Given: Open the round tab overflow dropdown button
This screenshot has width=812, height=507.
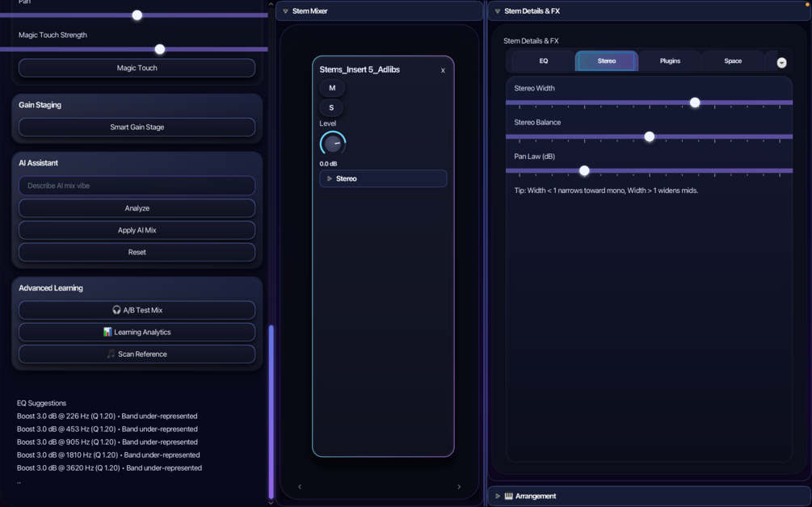Looking at the screenshot, I should (x=781, y=63).
